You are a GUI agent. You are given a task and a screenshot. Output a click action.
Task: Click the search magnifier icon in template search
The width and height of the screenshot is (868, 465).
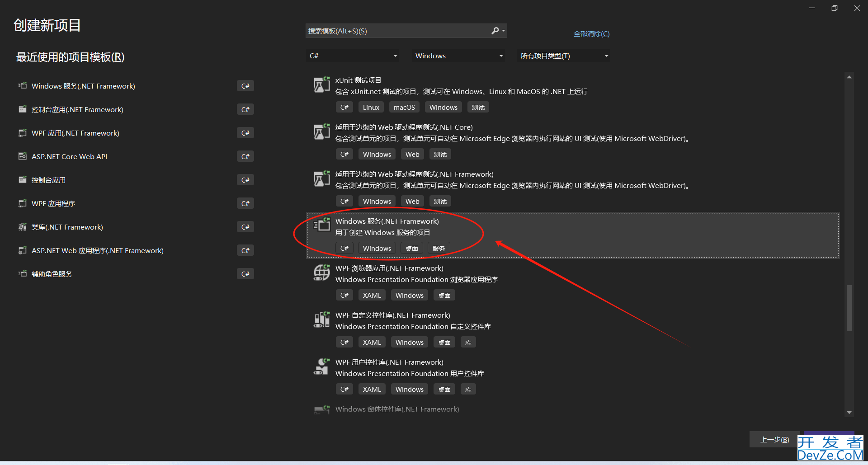coord(495,31)
